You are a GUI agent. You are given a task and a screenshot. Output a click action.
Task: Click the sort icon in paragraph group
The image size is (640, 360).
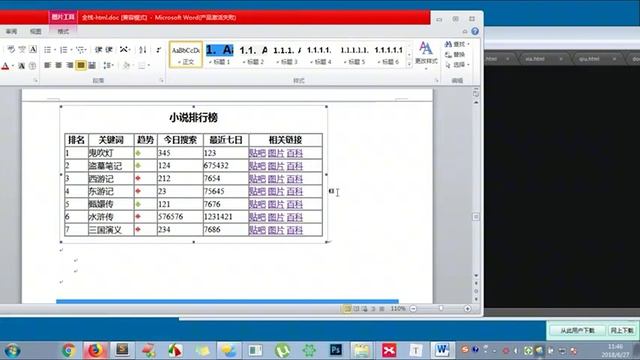click(x=142, y=50)
